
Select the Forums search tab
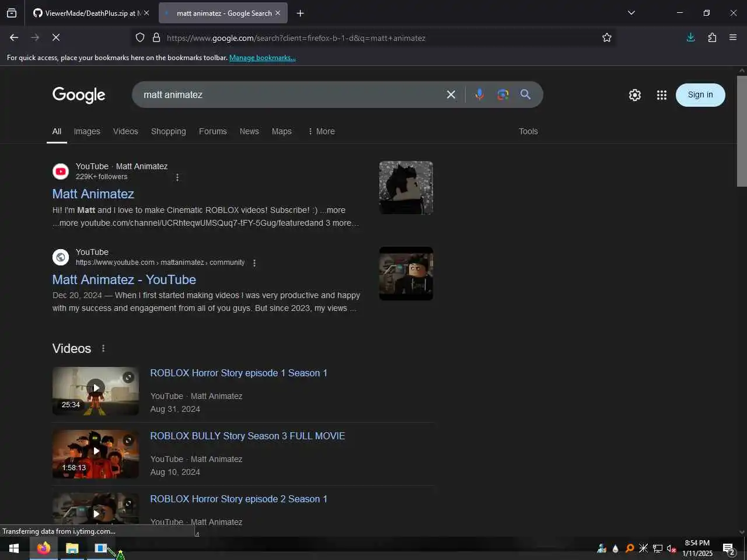tap(212, 131)
